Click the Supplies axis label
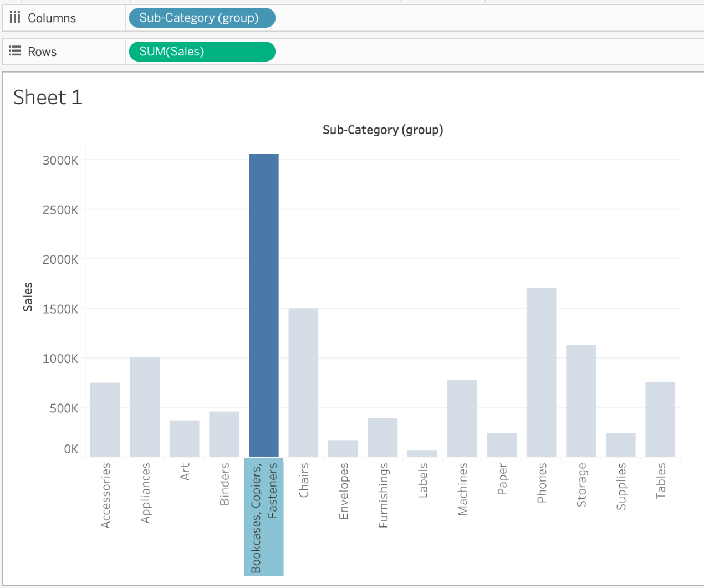 pyautogui.click(x=621, y=486)
